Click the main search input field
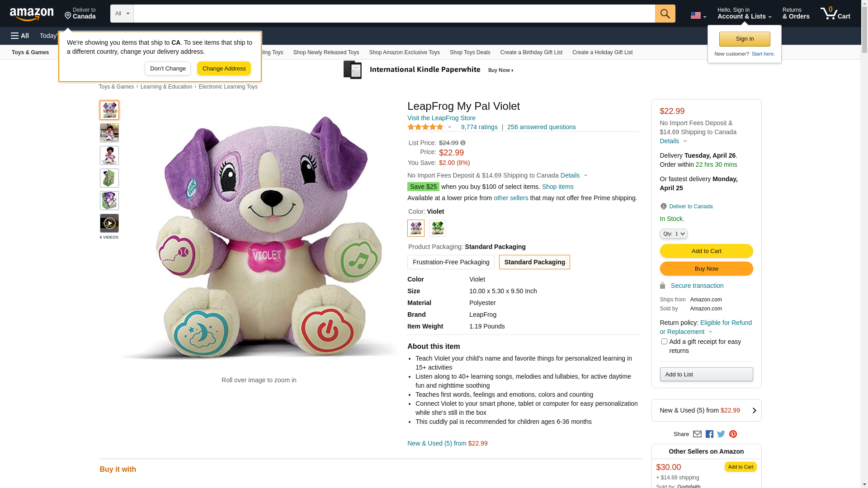The width and height of the screenshot is (868, 488). (x=394, y=14)
